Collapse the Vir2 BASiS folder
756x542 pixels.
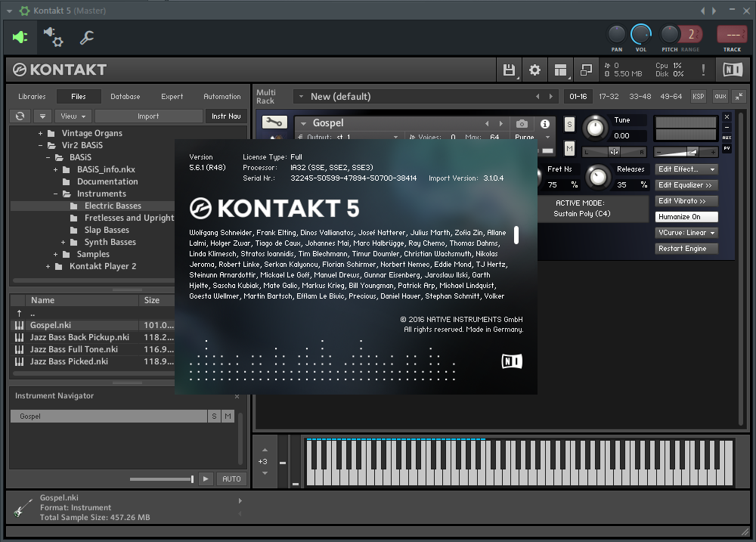[41, 146]
